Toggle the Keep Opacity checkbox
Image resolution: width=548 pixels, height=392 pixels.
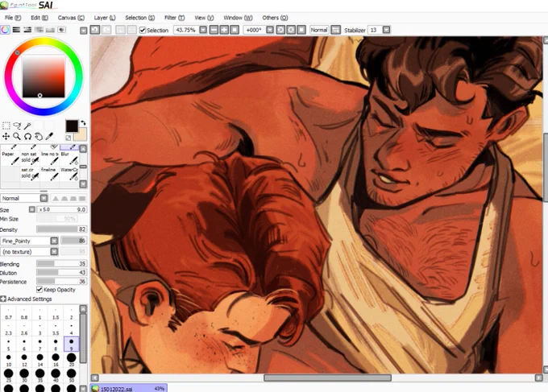click(39, 290)
